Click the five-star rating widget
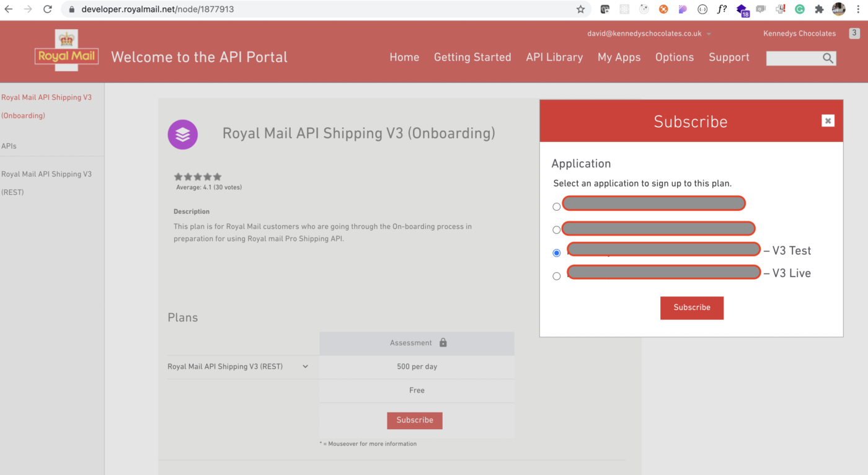Image resolution: width=868 pixels, height=475 pixels. click(198, 177)
